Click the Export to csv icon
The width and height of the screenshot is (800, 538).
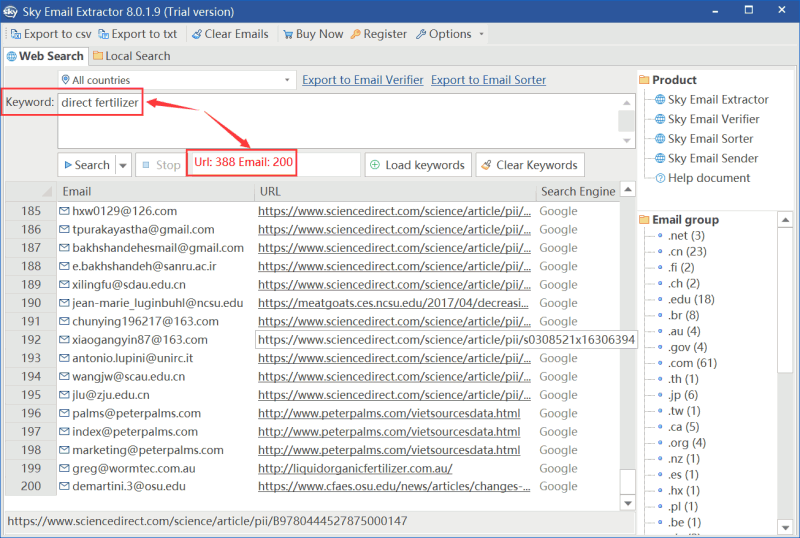16,34
